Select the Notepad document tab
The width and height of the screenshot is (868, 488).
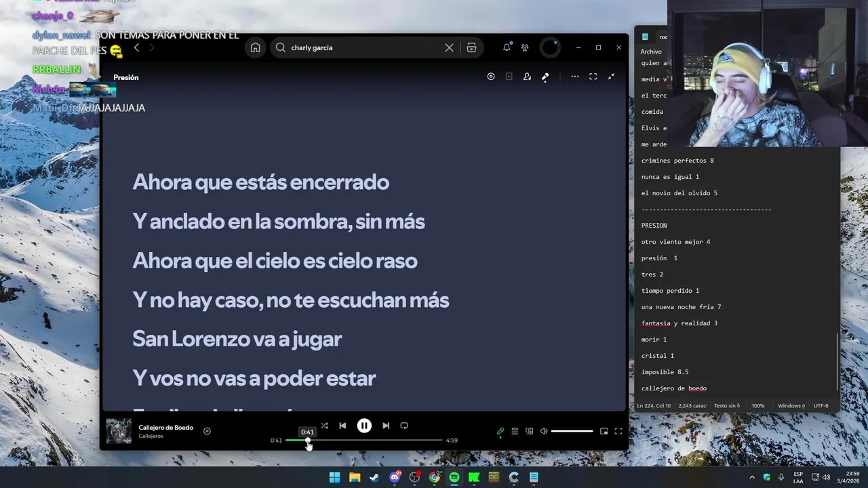pos(654,37)
